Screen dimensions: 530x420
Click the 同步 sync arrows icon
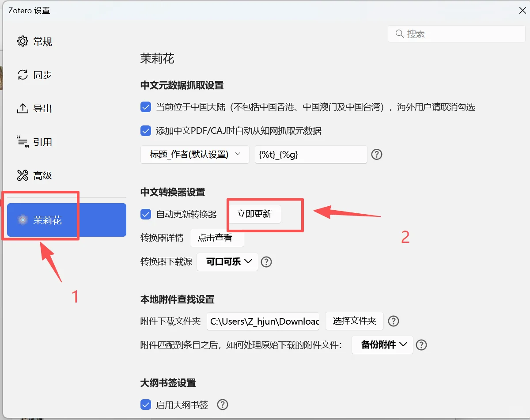point(23,75)
